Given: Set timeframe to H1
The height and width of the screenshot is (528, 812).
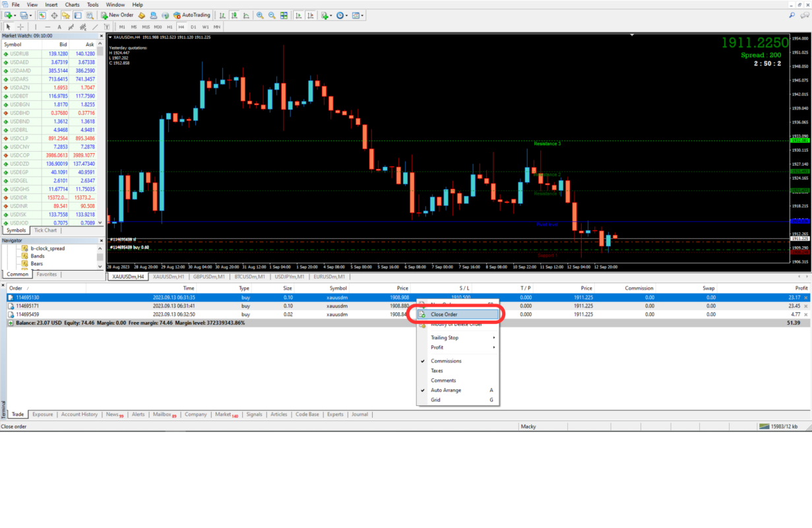Looking at the screenshot, I should (x=170, y=27).
